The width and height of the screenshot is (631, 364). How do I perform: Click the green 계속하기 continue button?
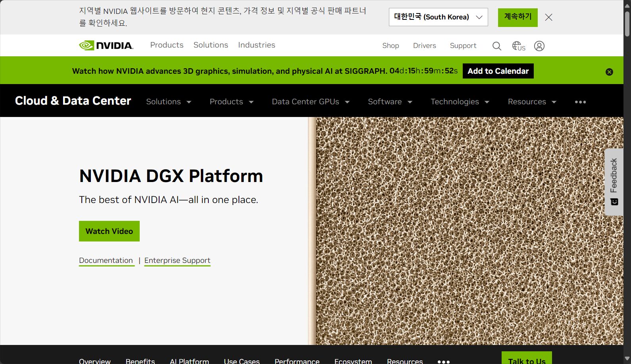517,17
